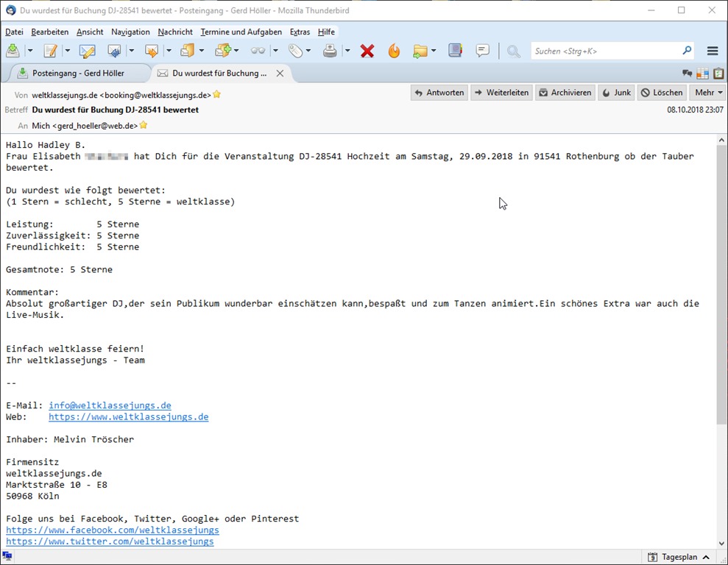This screenshot has width=728, height=565.
Task: Open dropdown beside the glasses icon
Action: [275, 51]
